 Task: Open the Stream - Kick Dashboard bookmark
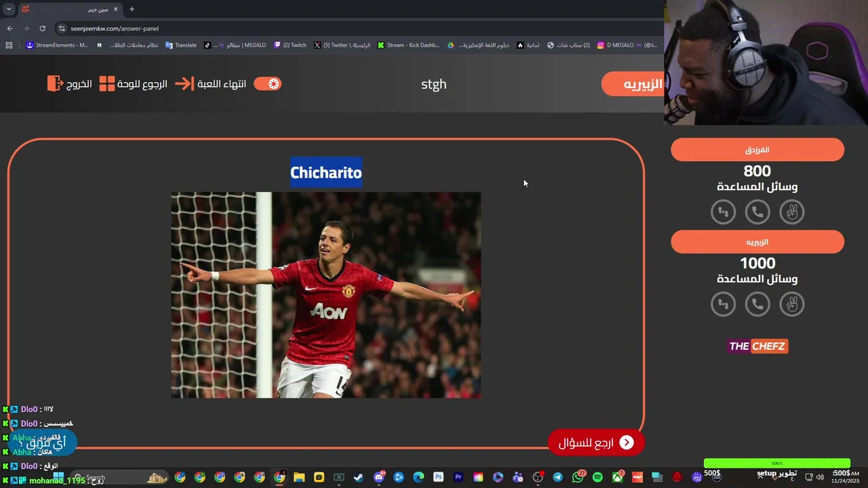[x=409, y=45]
